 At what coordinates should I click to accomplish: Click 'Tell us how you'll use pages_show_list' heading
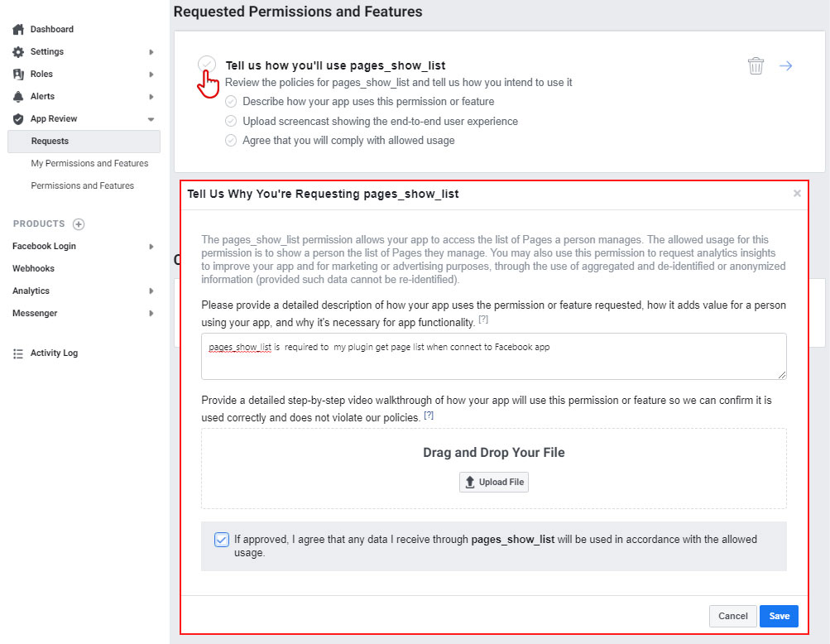336,65
